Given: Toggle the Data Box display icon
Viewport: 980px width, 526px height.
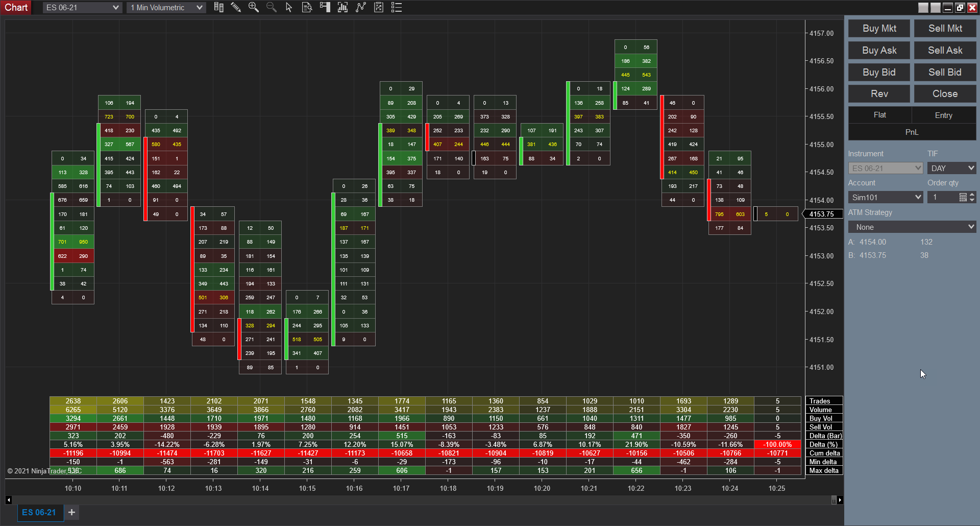Looking at the screenshot, I should point(307,8).
